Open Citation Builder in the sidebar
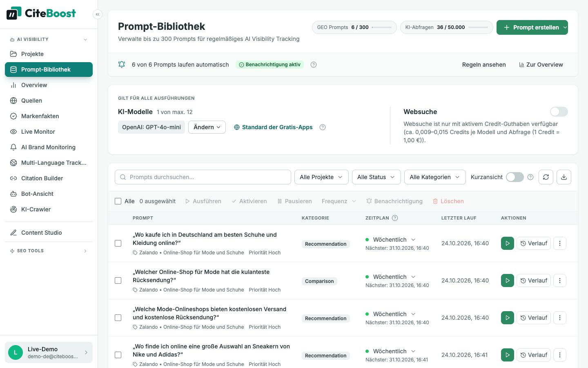 click(x=49, y=178)
